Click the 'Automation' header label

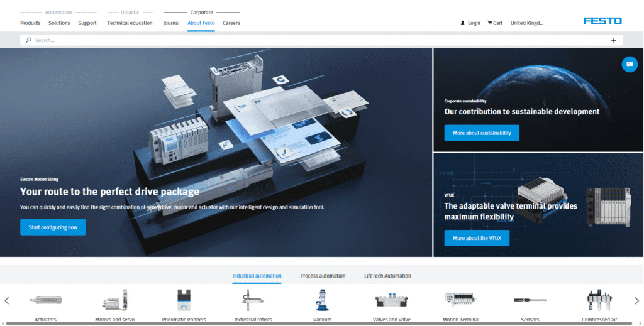click(x=58, y=13)
